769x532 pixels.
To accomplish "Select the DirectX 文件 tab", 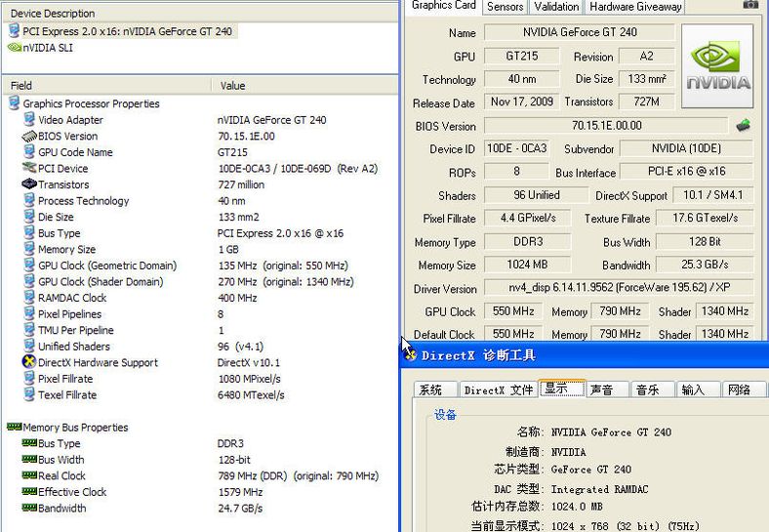I will 499,389.
